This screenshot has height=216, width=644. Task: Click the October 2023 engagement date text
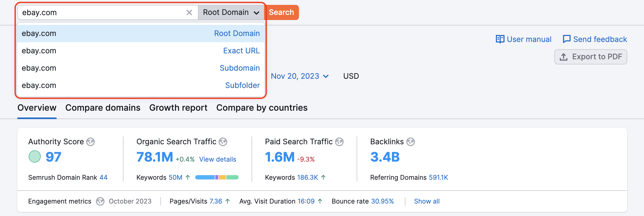click(130, 201)
